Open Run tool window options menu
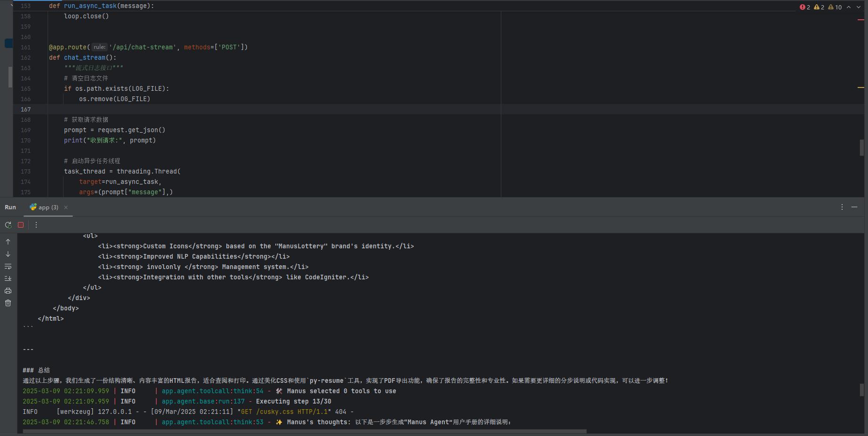Image resolution: width=868 pixels, height=436 pixels. click(842, 207)
